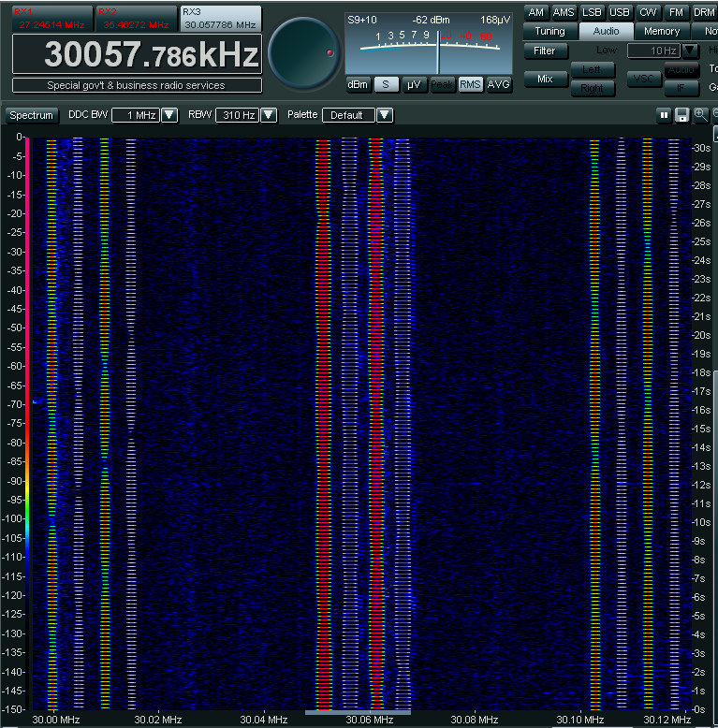The height and width of the screenshot is (728, 718).
Task: Zoom in with the magnifier plus icon
Action: point(700,115)
